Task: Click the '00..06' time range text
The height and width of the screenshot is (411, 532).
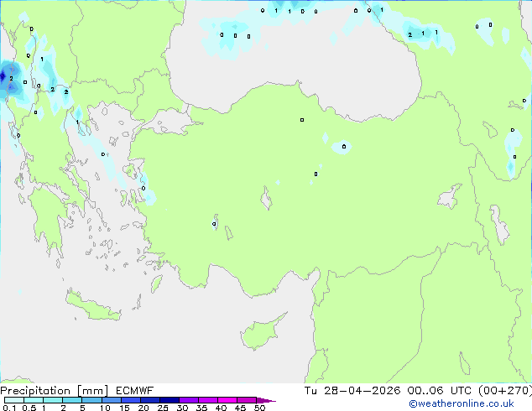Action: pos(425,391)
